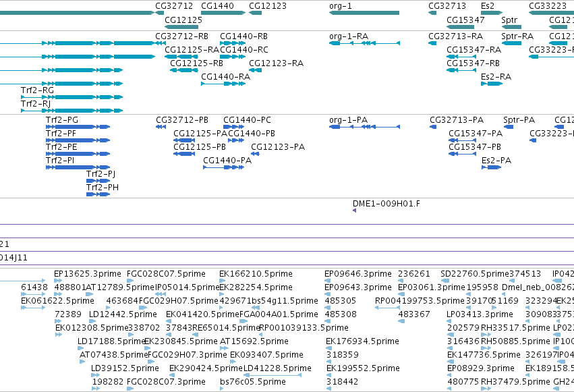Click the CG32712 gene label
Image resolution: width=574 pixels, height=392 pixels.
click(x=174, y=6)
